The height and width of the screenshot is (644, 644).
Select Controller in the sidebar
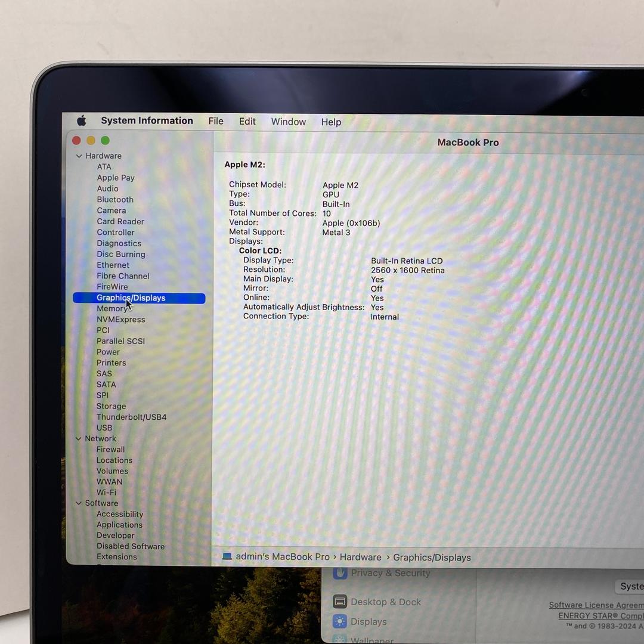click(x=116, y=233)
